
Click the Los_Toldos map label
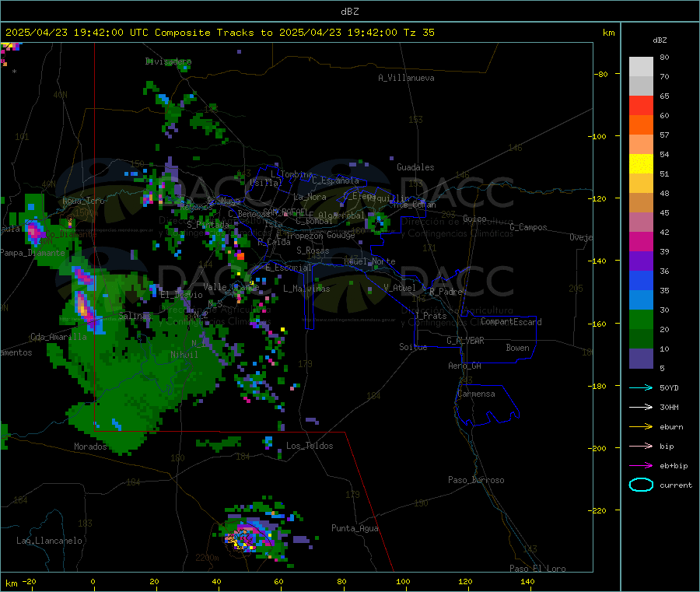pyautogui.click(x=310, y=446)
